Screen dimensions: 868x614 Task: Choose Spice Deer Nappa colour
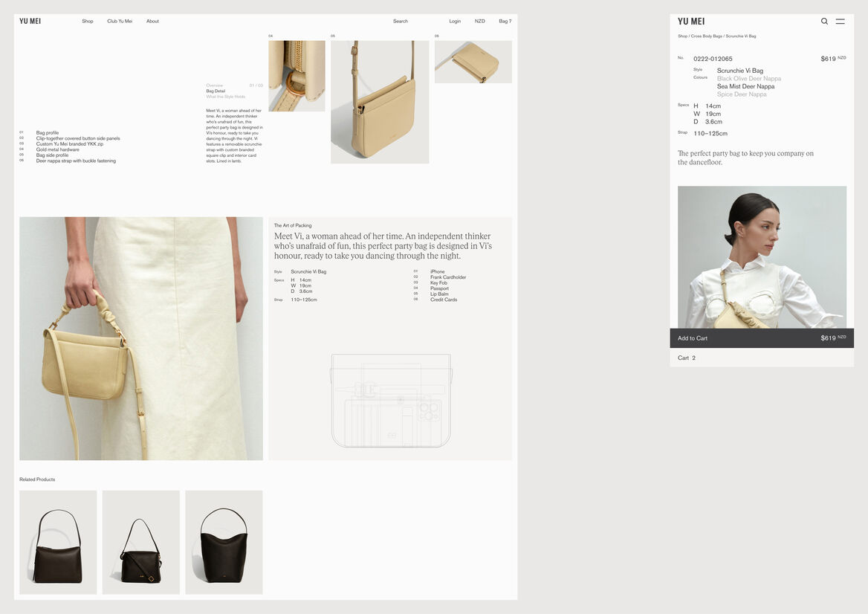742,94
